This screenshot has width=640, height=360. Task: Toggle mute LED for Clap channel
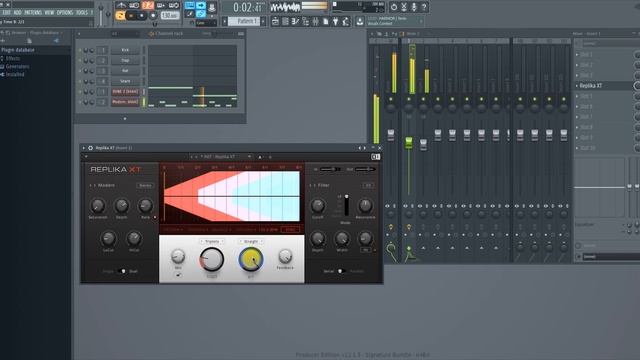80,60
